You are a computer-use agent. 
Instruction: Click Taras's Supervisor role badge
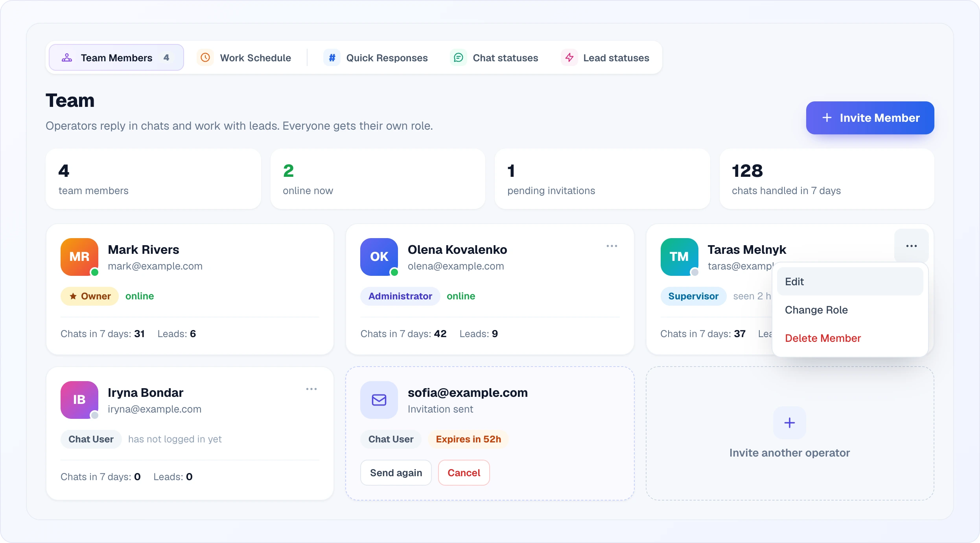point(693,296)
